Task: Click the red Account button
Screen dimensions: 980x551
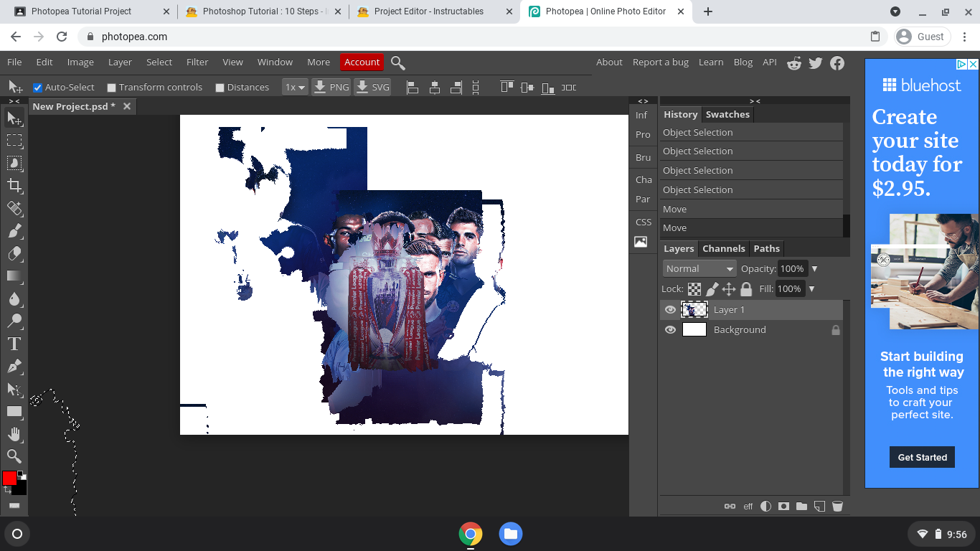Action: pos(362,62)
